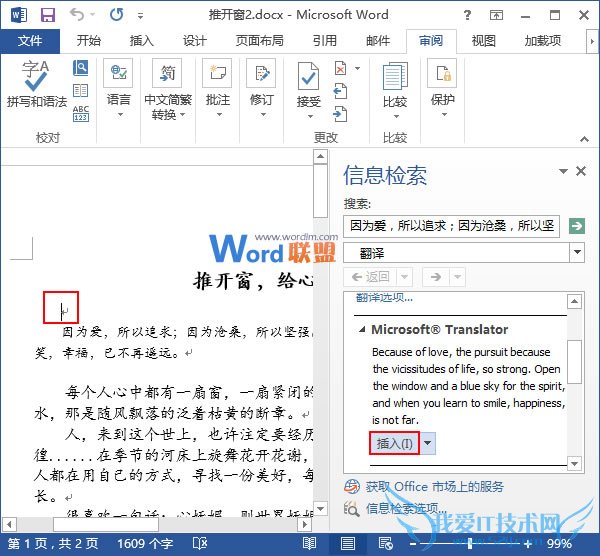Click the zoom slider handle
The width and height of the screenshot is (600, 556).
(470, 543)
